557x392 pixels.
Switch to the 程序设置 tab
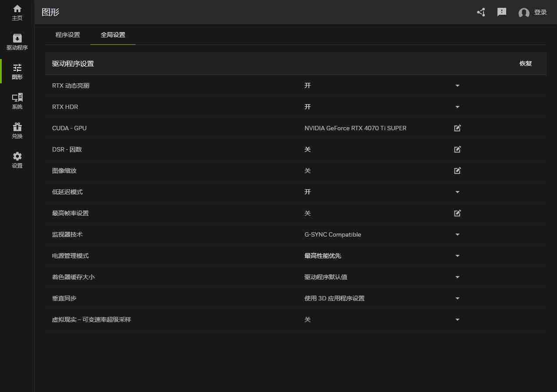pos(68,35)
